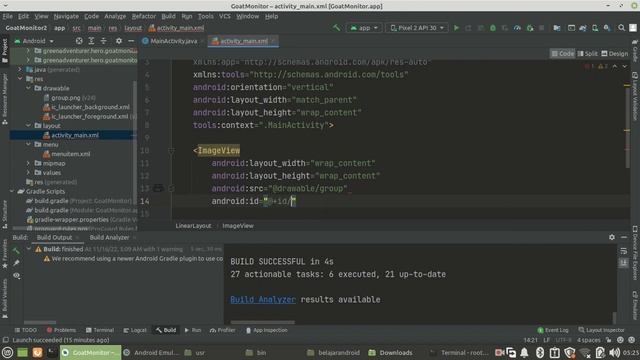Click Collapse All in Project panel
The height and width of the screenshot is (360, 640).
(104, 41)
